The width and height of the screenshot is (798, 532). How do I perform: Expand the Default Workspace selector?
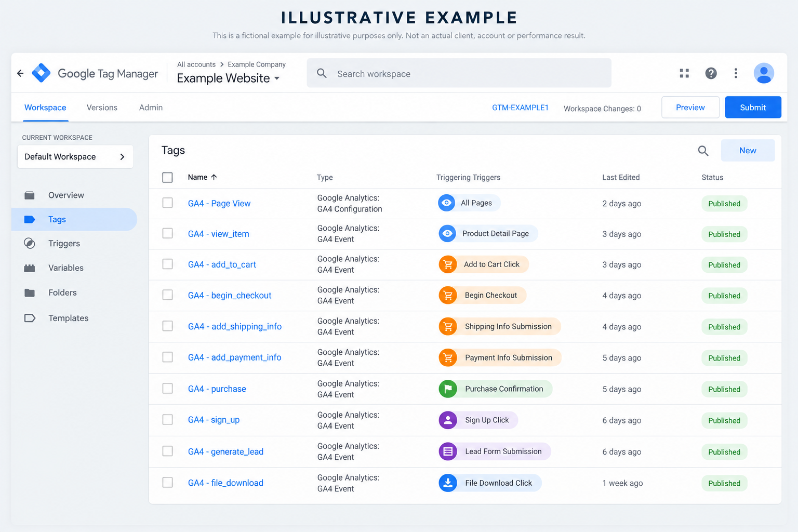tap(75, 156)
